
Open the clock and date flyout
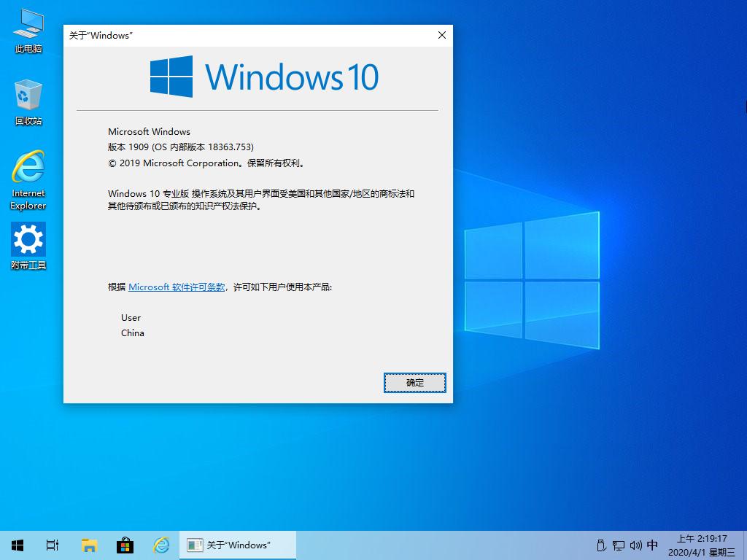703,545
